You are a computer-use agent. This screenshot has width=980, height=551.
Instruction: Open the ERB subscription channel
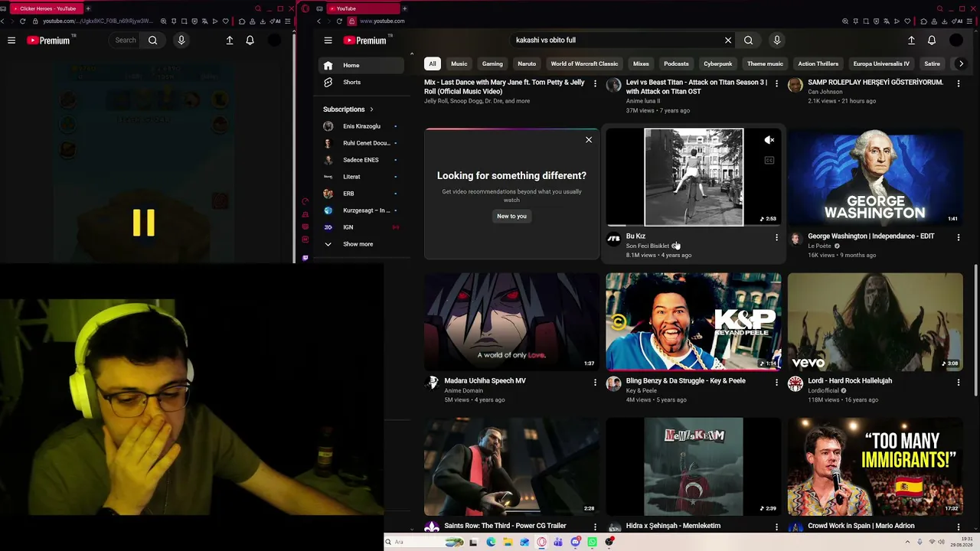(x=362, y=194)
